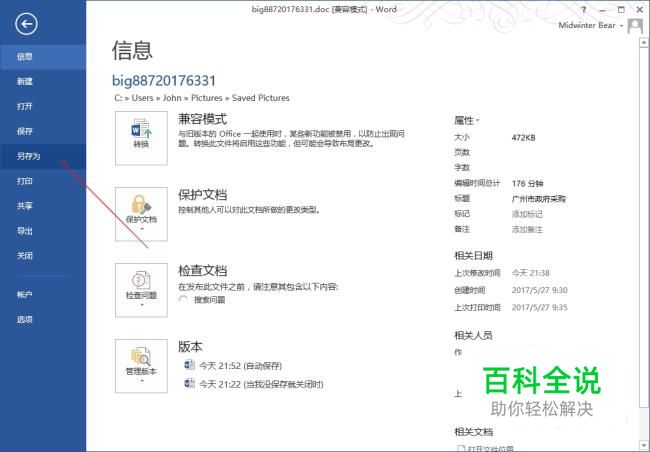
Task: Open the 信息 backstage tab
Action: click(x=43, y=57)
